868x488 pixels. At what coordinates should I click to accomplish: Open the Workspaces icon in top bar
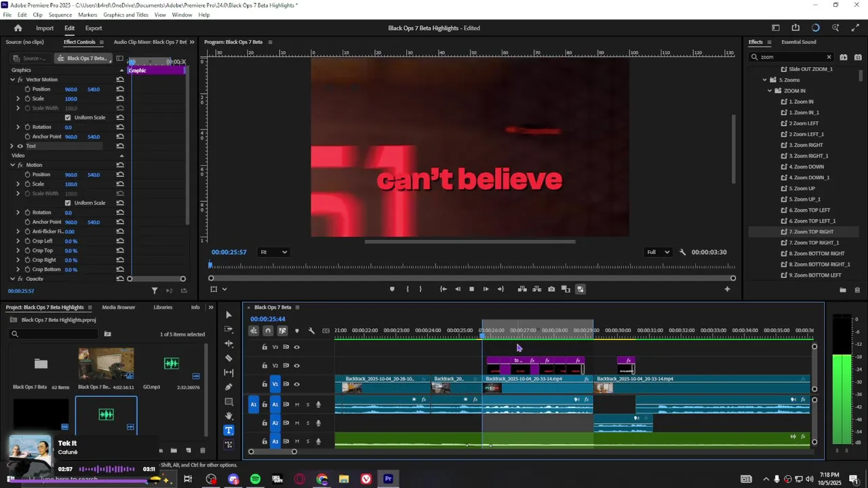click(x=776, y=28)
